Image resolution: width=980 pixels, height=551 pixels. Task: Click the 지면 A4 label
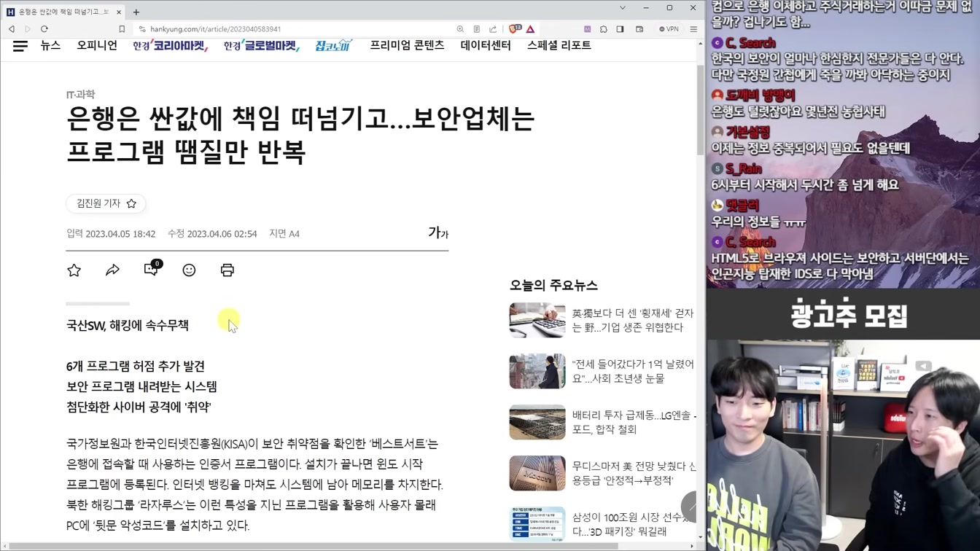[x=284, y=234]
